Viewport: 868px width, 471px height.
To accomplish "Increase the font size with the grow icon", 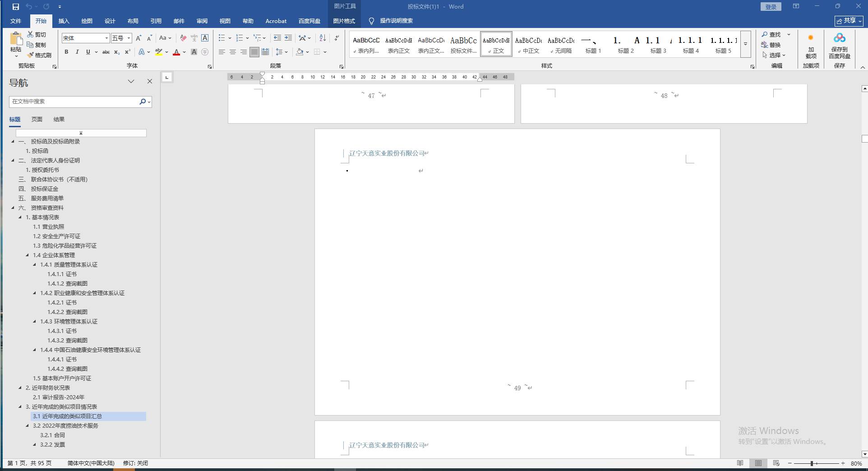I will point(139,38).
